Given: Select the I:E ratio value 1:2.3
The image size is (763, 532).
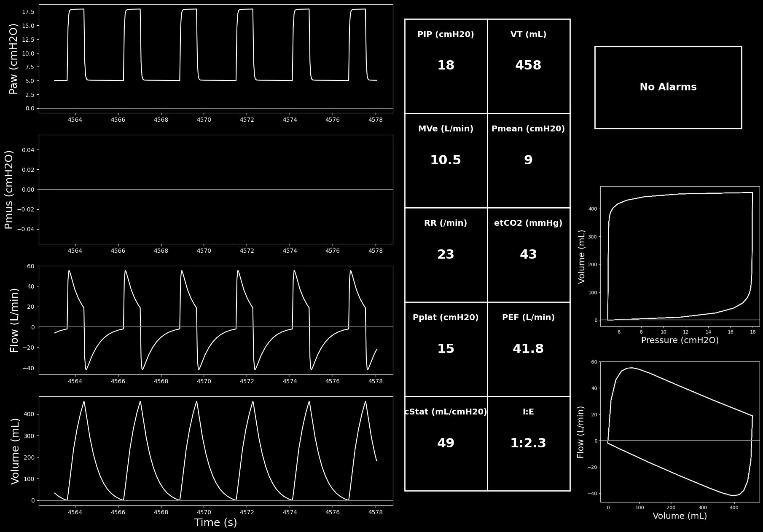Looking at the screenshot, I should [528, 443].
